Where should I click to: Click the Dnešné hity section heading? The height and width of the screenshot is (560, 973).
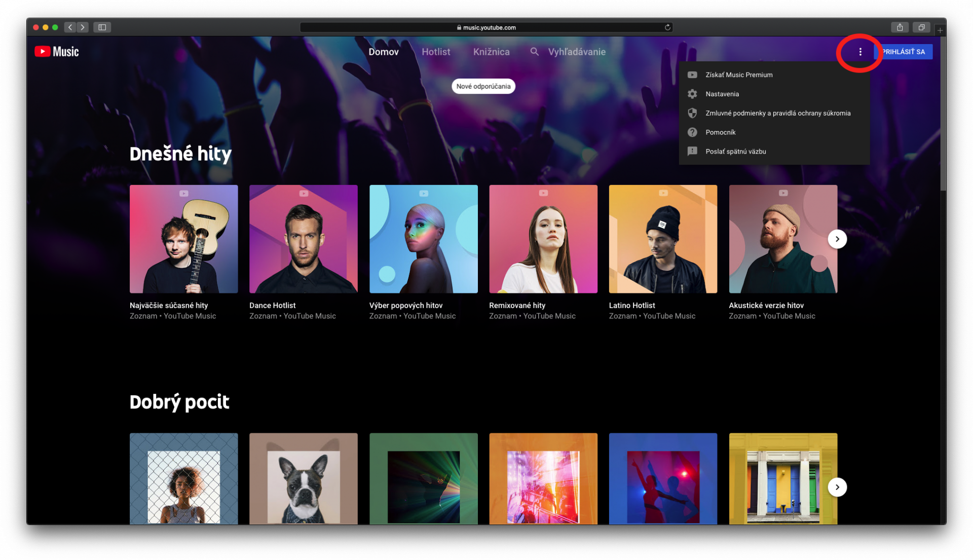tap(180, 154)
